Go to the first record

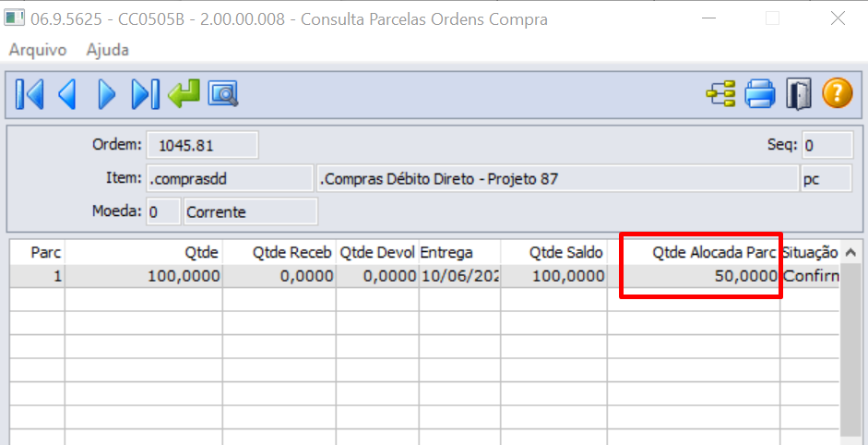pos(30,94)
